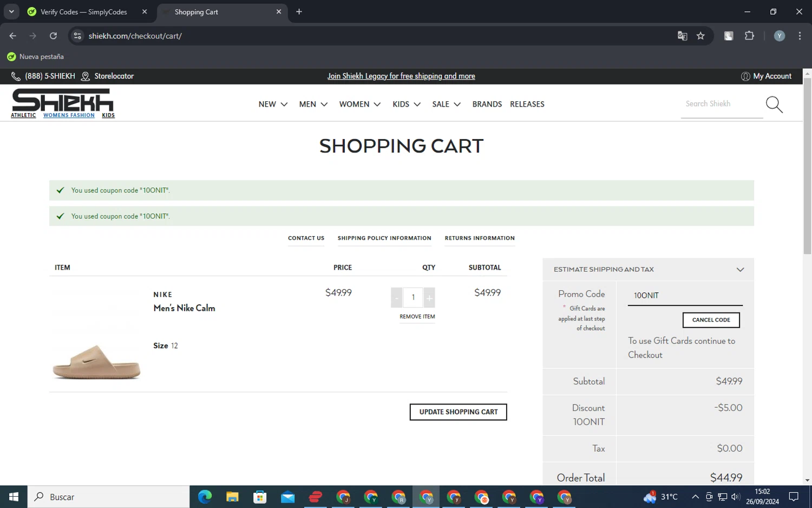Click the CANCEL CODE button
This screenshot has height=508, width=812.
pyautogui.click(x=711, y=320)
